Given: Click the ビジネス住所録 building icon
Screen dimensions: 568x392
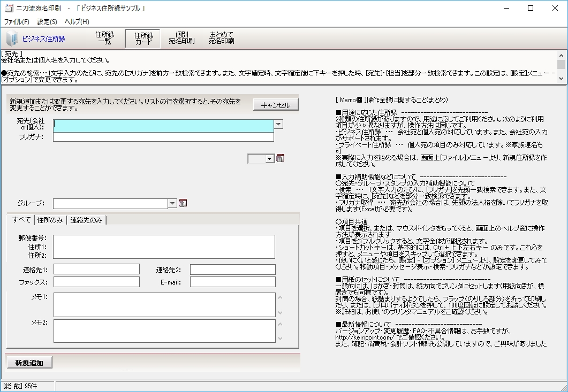Looking at the screenshot, I should (x=11, y=39).
